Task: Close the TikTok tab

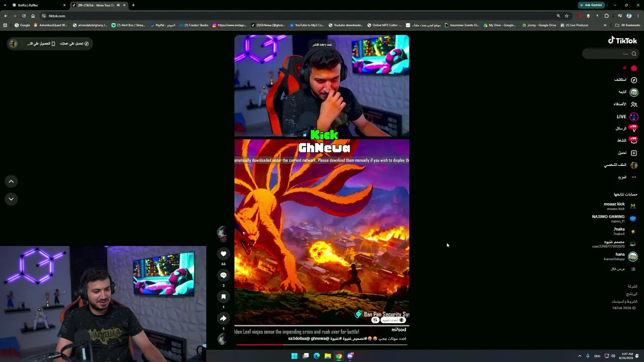Action: 124,5
